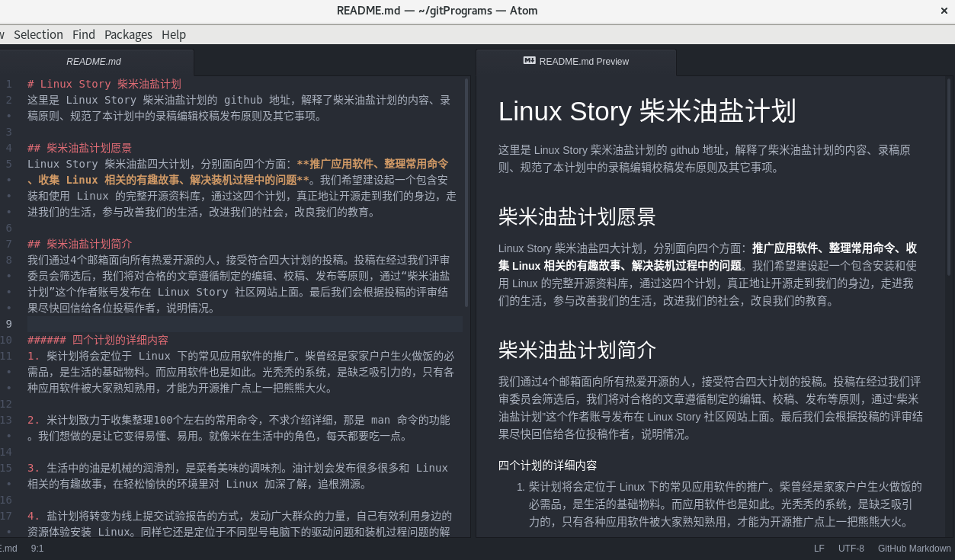
Task: Click the Markdown icon on the preview tab
Action: click(529, 61)
